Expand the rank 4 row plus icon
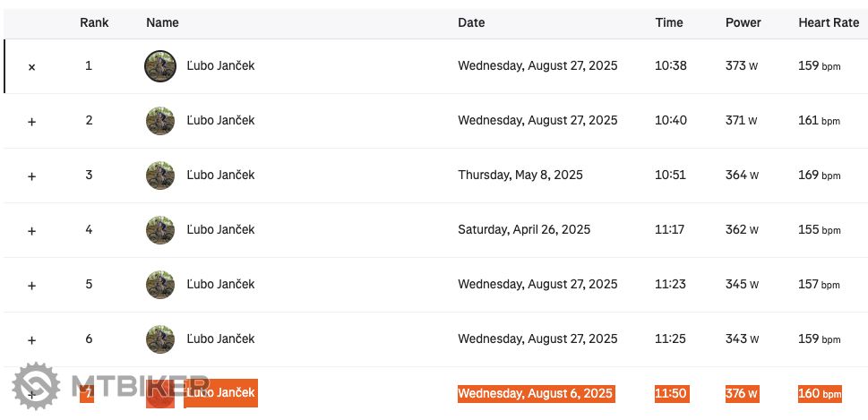 point(32,231)
